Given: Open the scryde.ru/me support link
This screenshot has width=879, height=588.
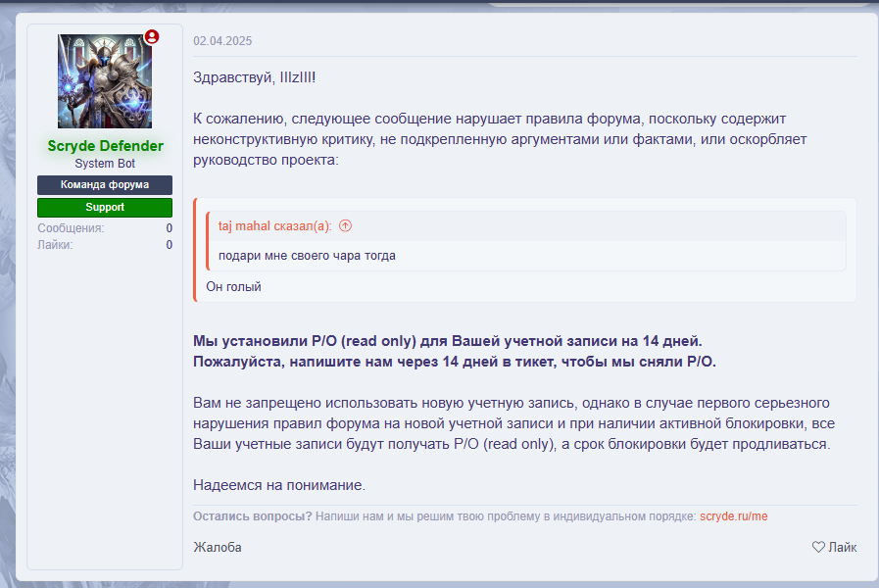Looking at the screenshot, I should pyautogui.click(x=733, y=516).
